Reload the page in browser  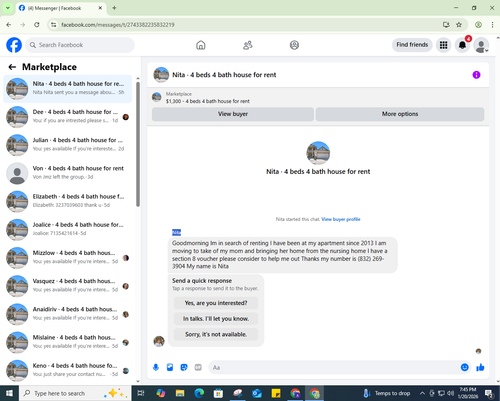point(37,25)
